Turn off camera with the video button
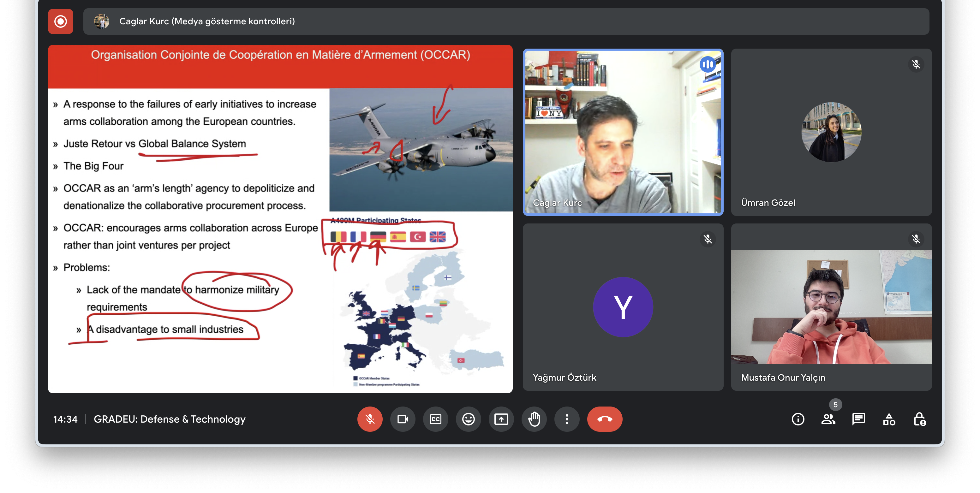 [403, 419]
